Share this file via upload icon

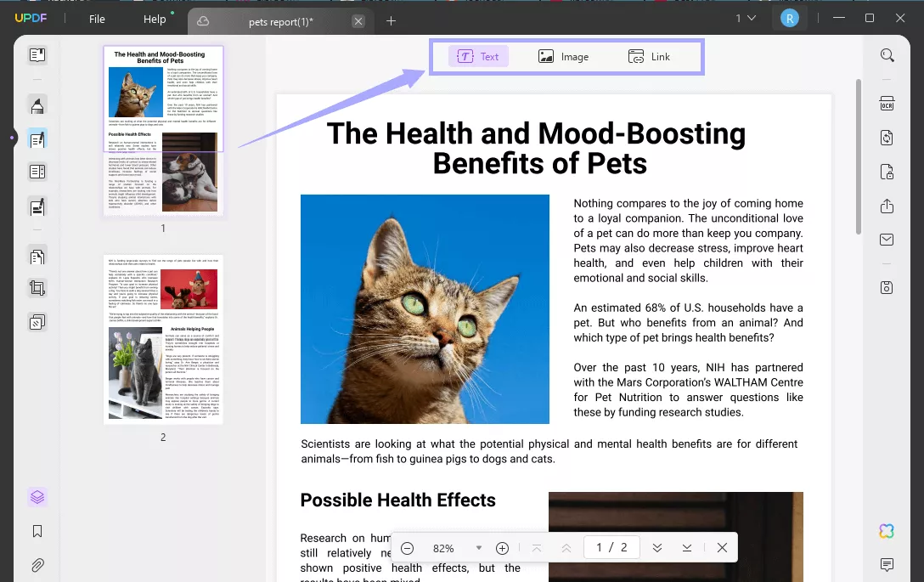pyautogui.click(x=887, y=206)
